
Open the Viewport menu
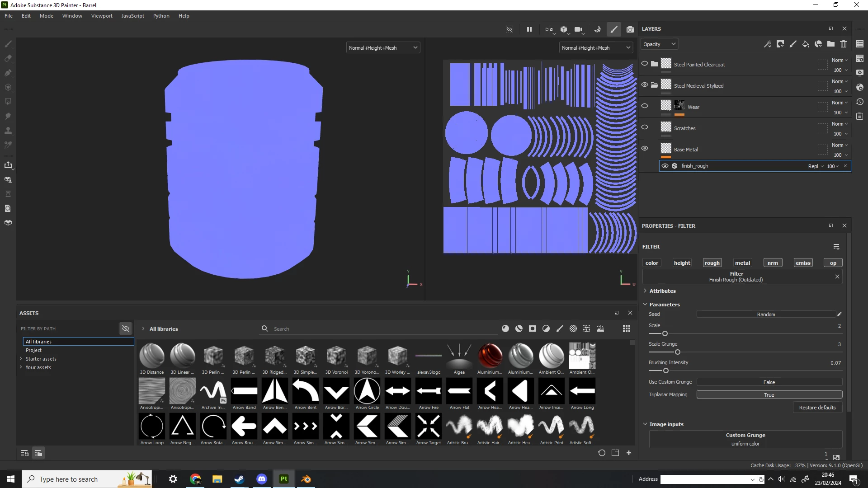click(x=102, y=16)
